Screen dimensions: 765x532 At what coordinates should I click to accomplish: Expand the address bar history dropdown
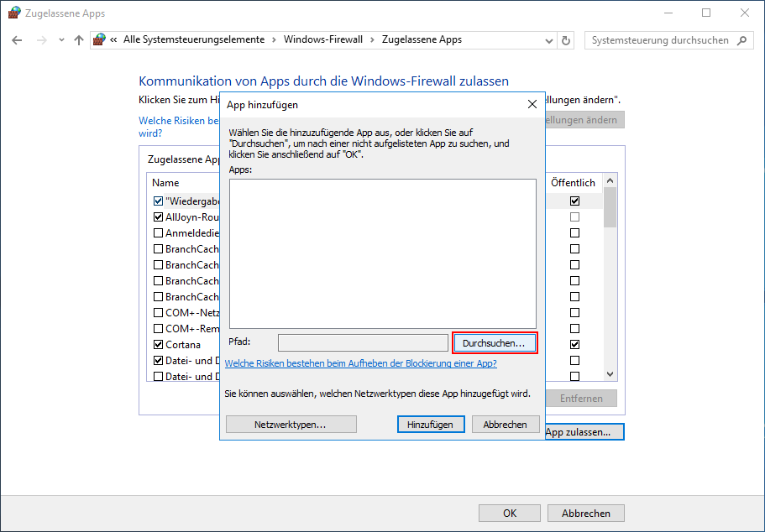click(549, 40)
